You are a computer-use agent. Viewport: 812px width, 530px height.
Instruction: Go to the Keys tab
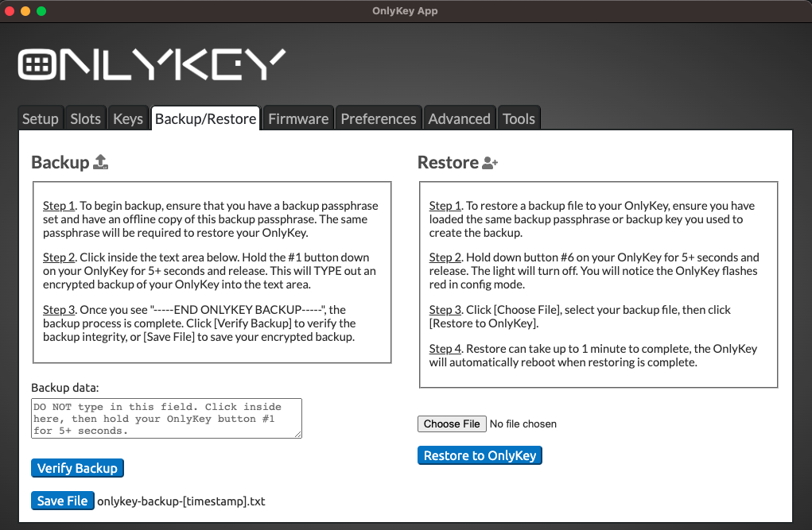pos(128,118)
